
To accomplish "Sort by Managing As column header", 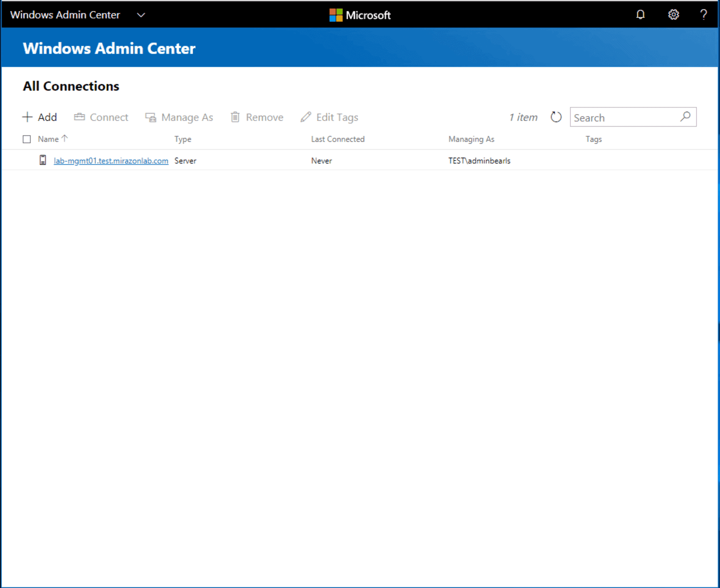I will pos(471,139).
